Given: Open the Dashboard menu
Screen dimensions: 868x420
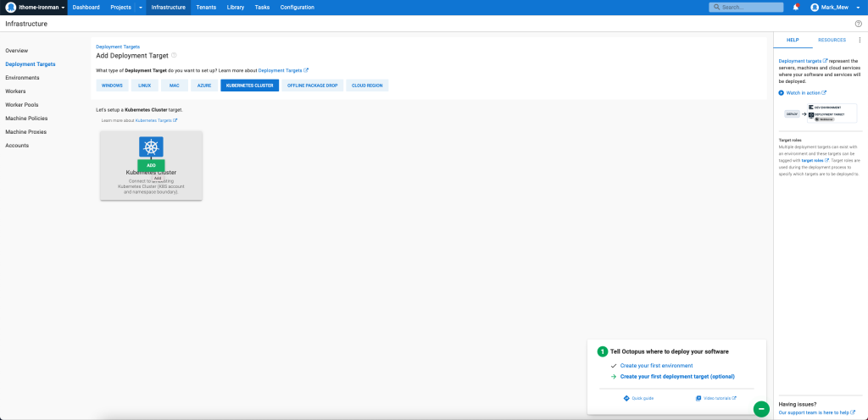Looking at the screenshot, I should point(86,7).
